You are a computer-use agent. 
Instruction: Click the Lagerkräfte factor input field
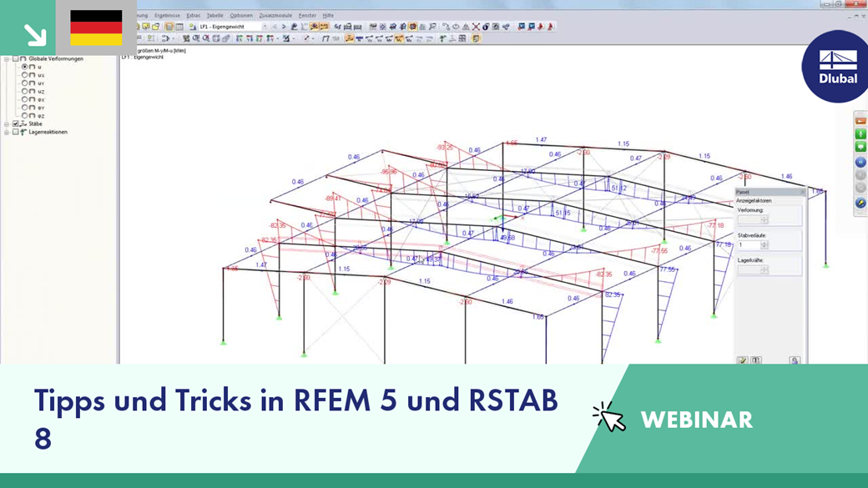pyautogui.click(x=749, y=269)
